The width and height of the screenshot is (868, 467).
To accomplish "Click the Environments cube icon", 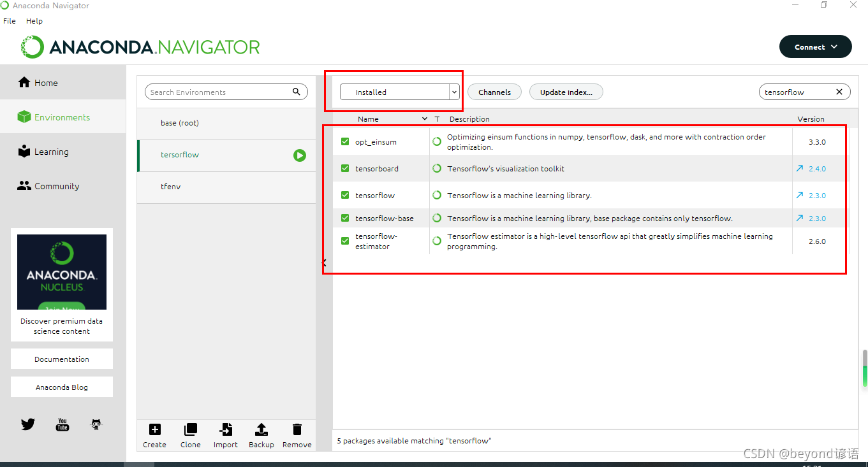I will (24, 117).
